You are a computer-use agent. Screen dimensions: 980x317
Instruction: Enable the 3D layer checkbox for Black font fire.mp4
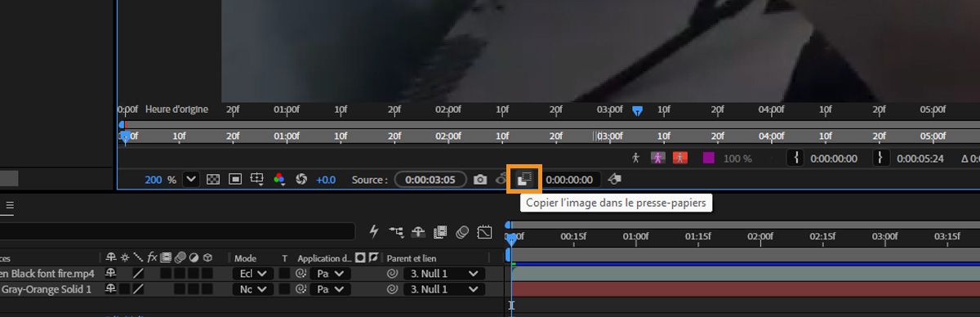[207, 274]
